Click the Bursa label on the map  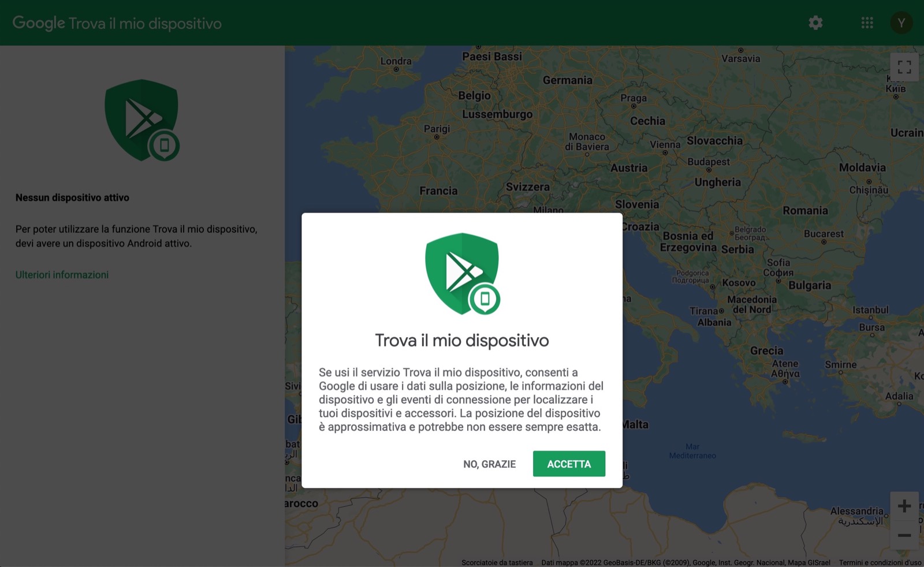tap(871, 327)
